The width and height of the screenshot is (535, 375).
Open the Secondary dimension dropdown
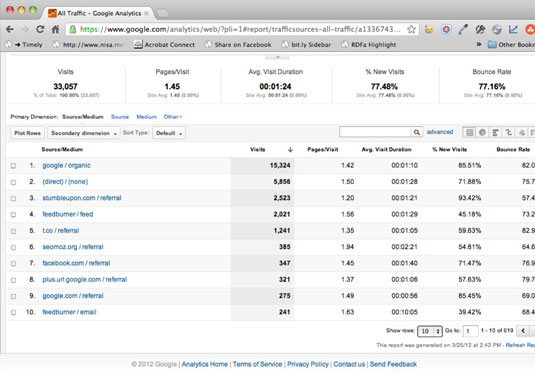(84, 133)
